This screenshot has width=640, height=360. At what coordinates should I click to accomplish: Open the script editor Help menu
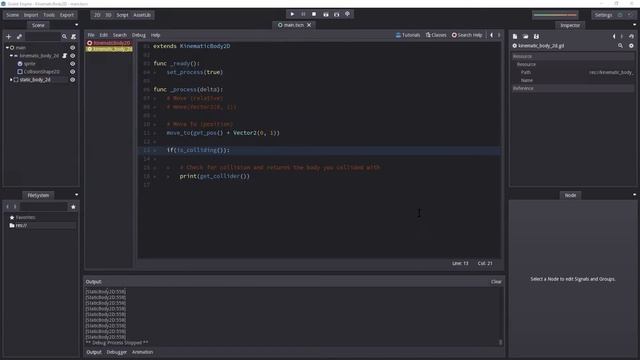[156, 35]
